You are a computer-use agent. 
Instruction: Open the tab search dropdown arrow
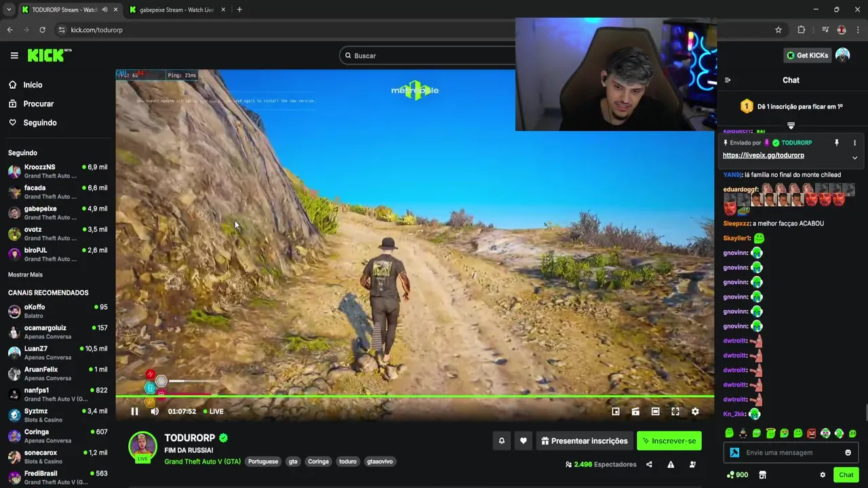point(8,9)
